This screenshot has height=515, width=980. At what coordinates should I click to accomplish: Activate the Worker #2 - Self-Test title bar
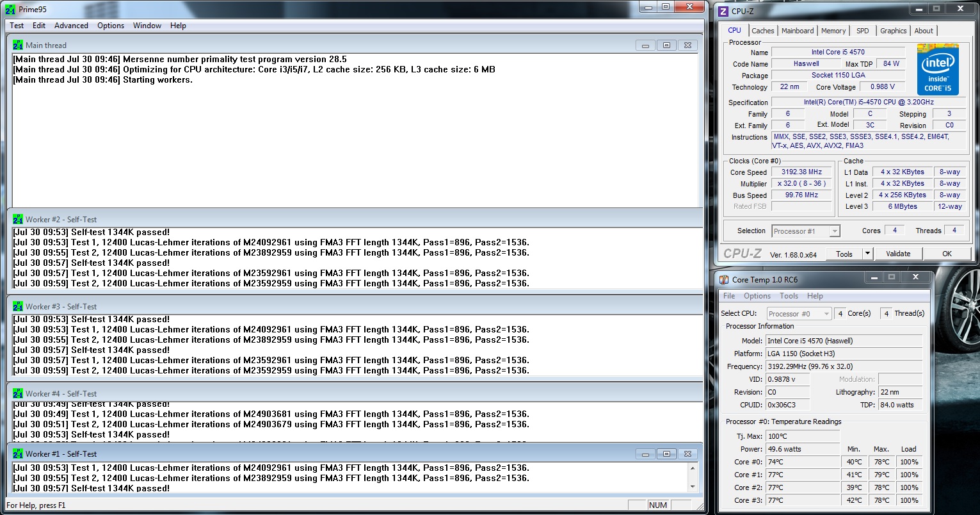[355, 220]
